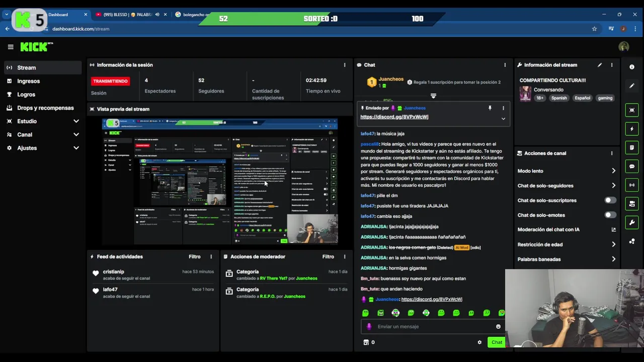Toggle Chat de solo-emotes switch
Viewport: 644px width, 362px height.
pyautogui.click(x=610, y=215)
